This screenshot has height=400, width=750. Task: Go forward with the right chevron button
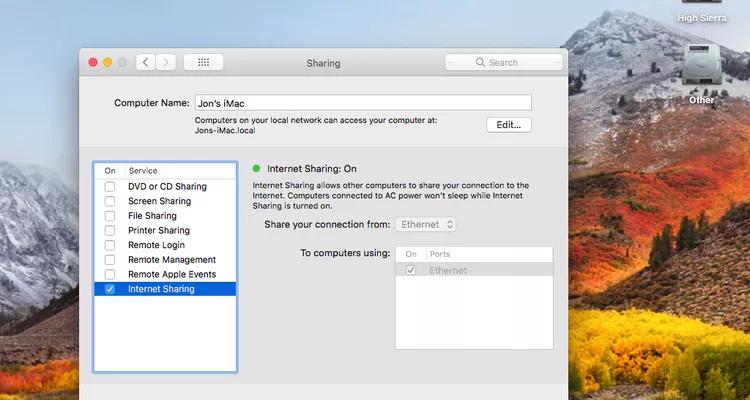[x=165, y=62]
